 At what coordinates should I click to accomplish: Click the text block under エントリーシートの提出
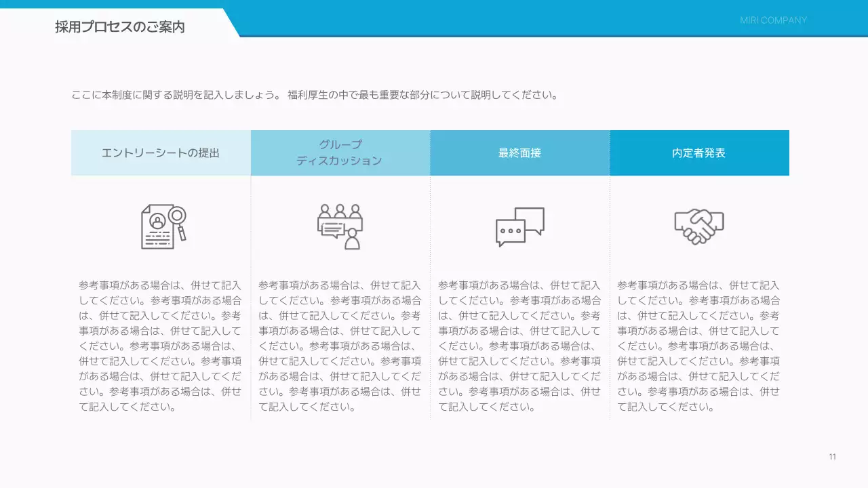tap(160, 346)
